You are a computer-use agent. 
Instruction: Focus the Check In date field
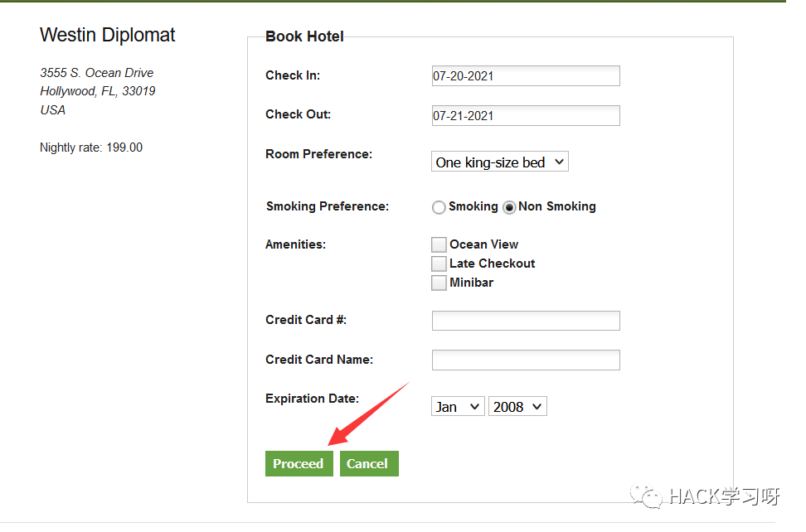526,76
